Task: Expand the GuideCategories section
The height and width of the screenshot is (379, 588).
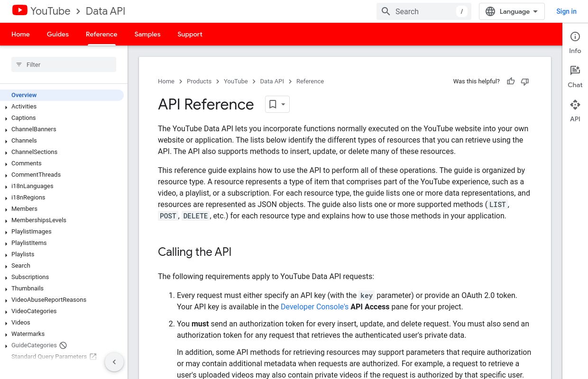Action: (x=6, y=346)
